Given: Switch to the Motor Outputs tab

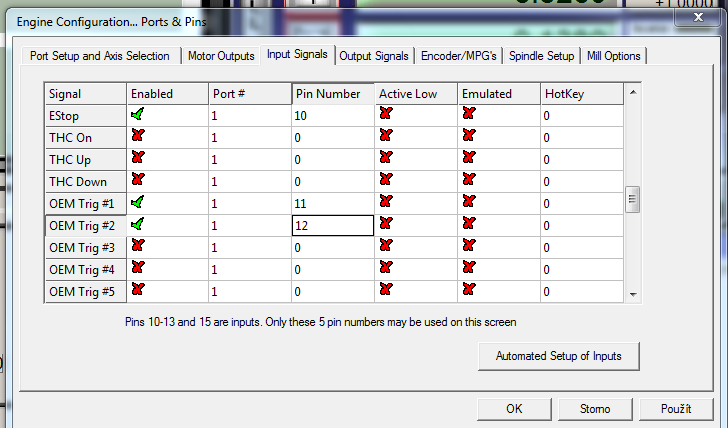Looking at the screenshot, I should [x=221, y=56].
